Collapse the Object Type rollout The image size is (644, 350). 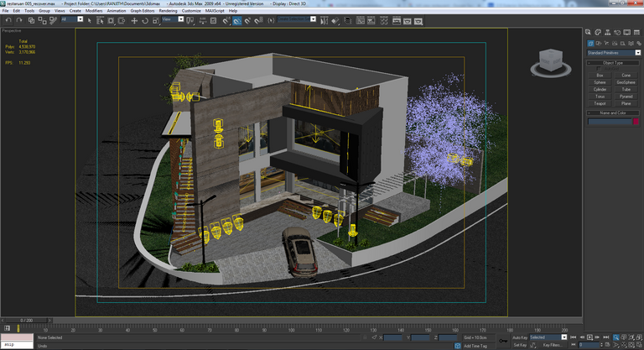point(613,63)
